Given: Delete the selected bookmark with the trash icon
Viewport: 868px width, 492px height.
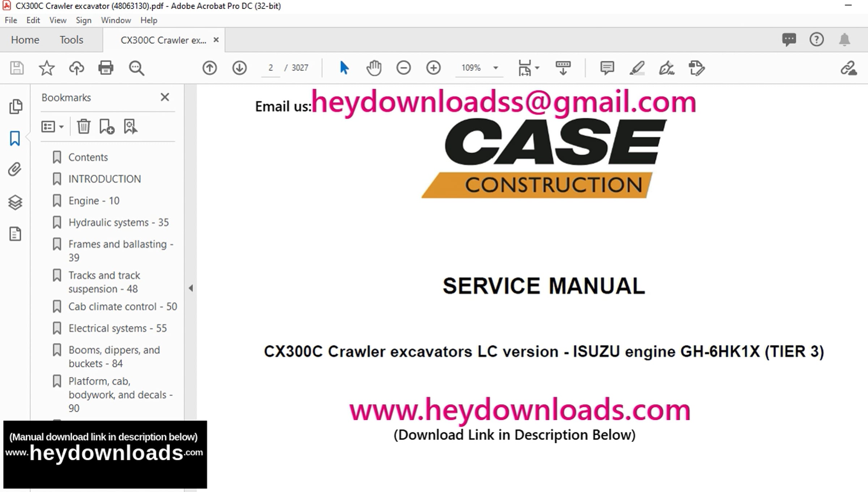Looking at the screenshot, I should point(84,127).
